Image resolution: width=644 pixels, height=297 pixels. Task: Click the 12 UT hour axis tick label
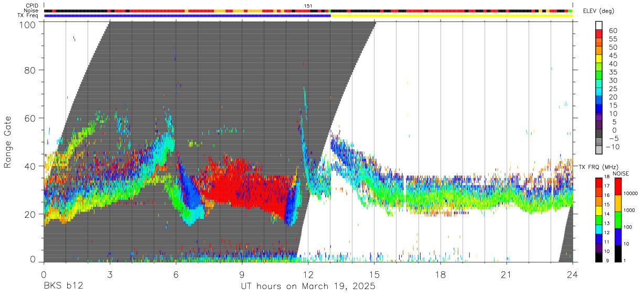tap(308, 274)
